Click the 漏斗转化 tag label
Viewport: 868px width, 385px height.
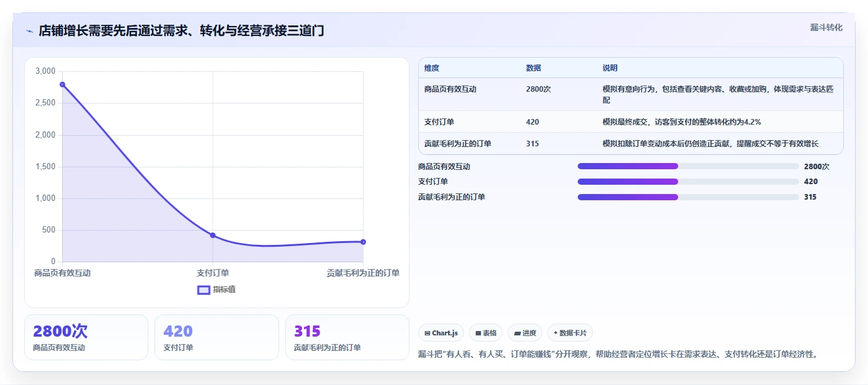826,27
